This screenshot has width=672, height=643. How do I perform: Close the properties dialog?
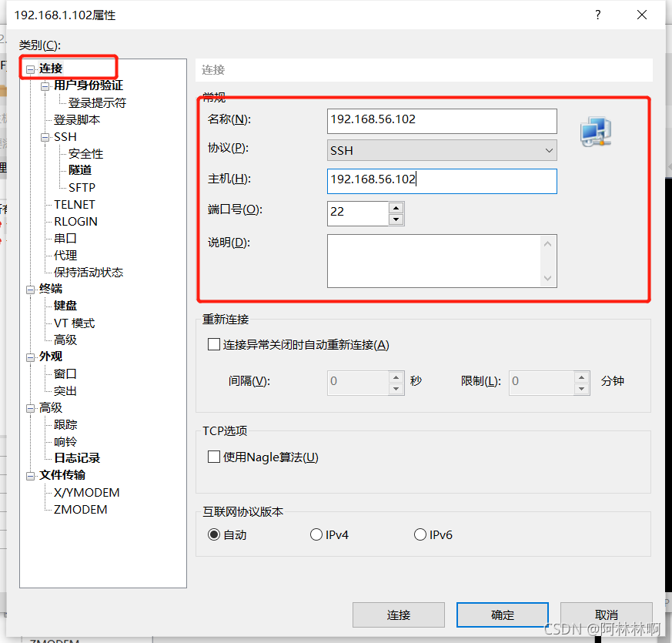coord(641,15)
